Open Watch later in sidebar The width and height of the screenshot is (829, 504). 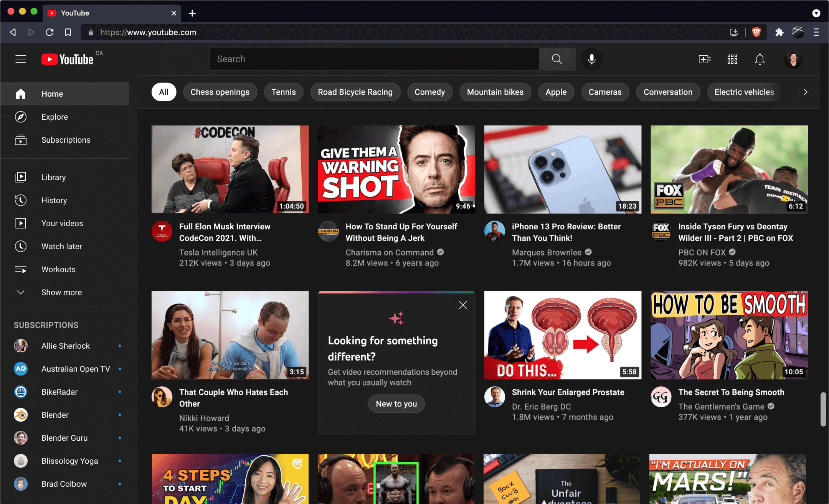(x=61, y=246)
